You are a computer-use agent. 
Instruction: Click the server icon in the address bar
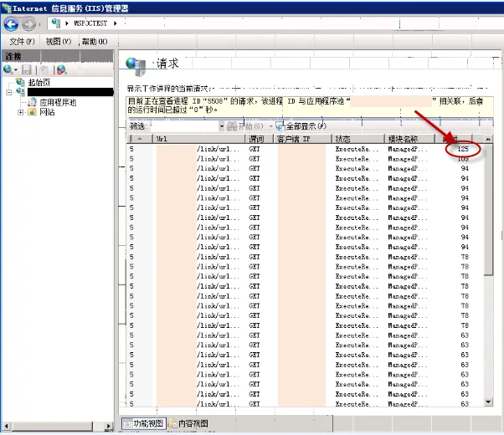tap(56, 23)
